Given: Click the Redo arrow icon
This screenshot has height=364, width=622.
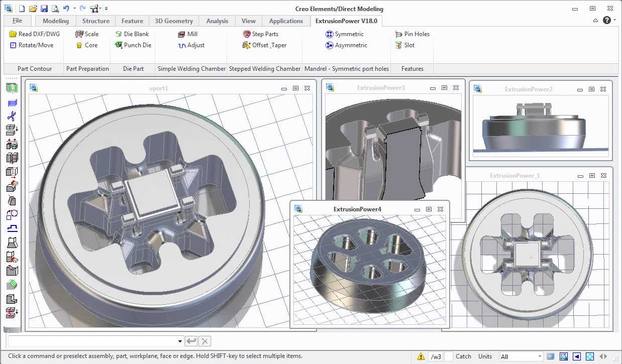Looking at the screenshot, I should (x=83, y=9).
